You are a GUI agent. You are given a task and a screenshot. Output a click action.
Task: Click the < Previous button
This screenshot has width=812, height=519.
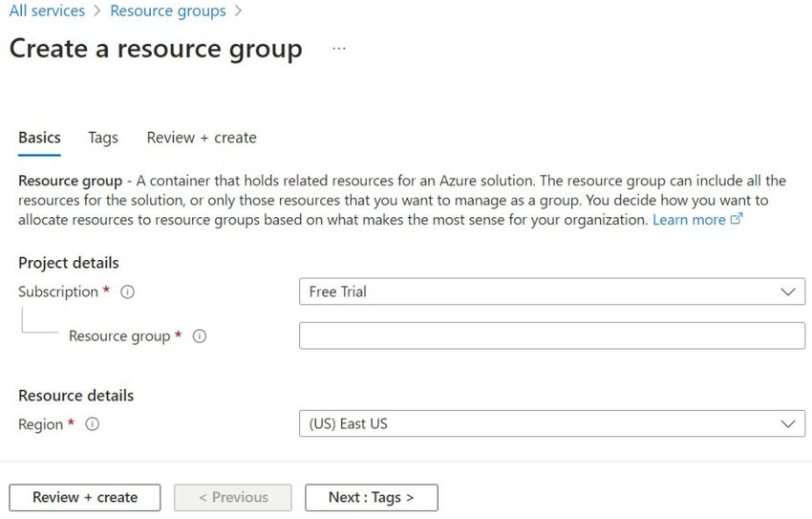tap(233, 497)
